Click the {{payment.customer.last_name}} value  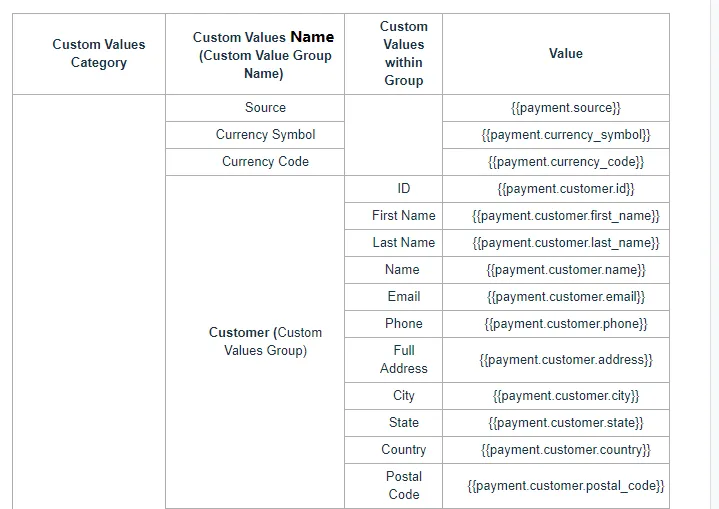click(565, 242)
